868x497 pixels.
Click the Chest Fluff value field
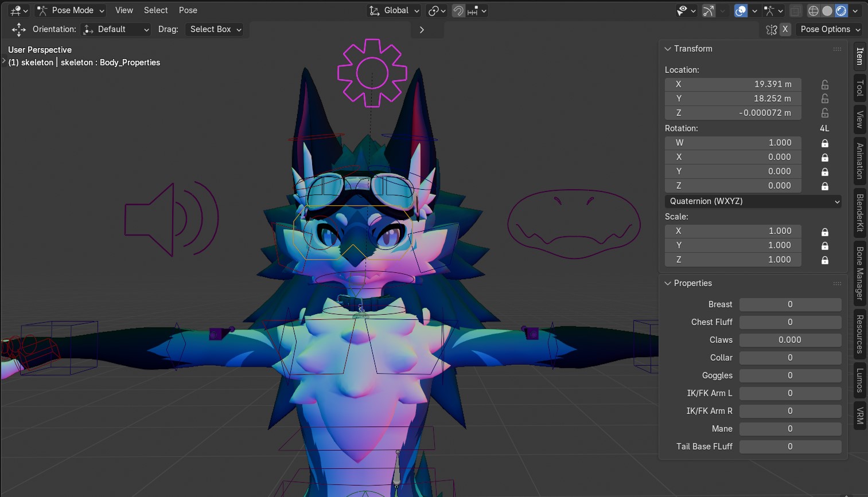[790, 322]
